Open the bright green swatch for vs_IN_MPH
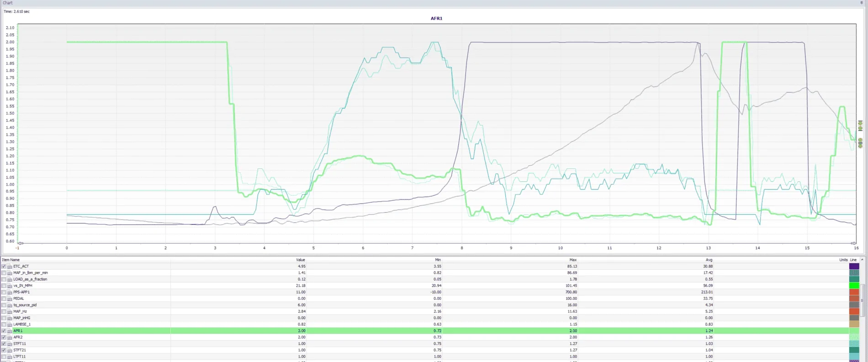 854,285
